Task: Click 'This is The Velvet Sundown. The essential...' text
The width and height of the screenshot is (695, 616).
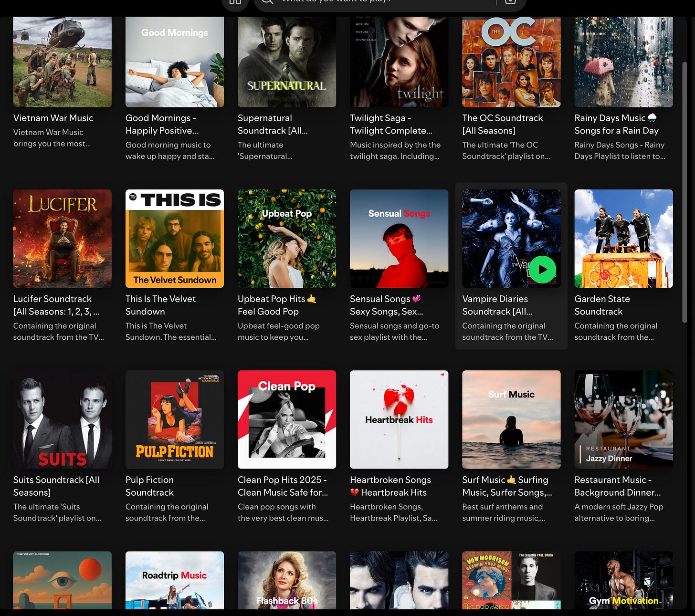Action: coord(171,331)
